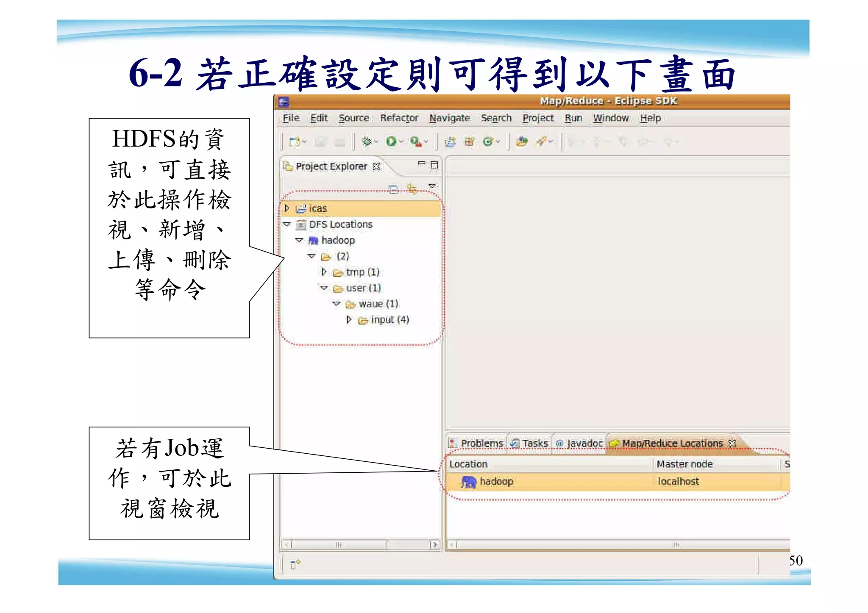Collapse the DFS Locations tree node
The height and width of the screenshot is (613, 868).
click(x=287, y=224)
